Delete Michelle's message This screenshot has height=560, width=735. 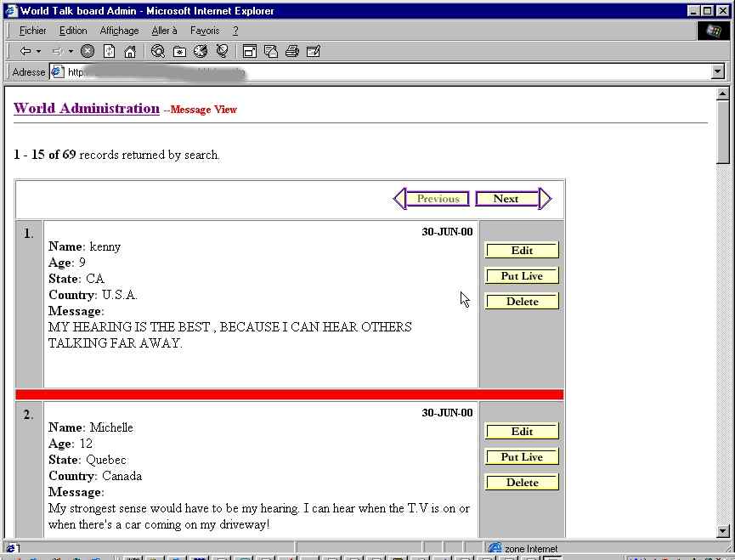[x=522, y=483]
